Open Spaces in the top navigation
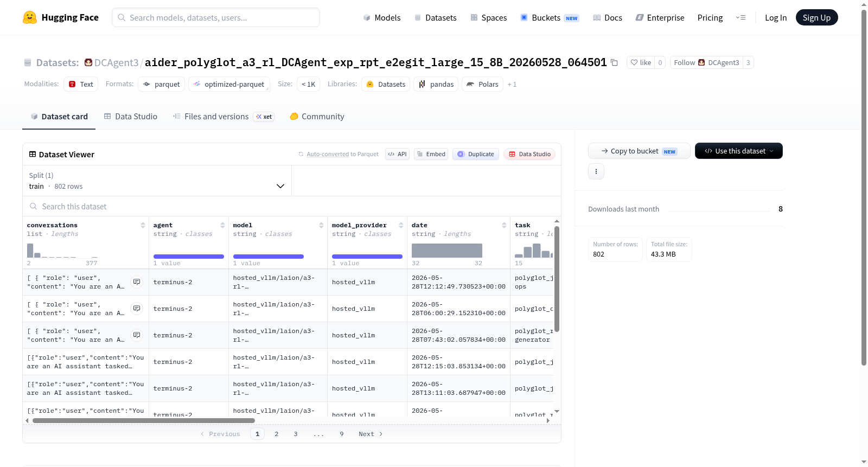The image size is (868, 467). (x=488, y=17)
